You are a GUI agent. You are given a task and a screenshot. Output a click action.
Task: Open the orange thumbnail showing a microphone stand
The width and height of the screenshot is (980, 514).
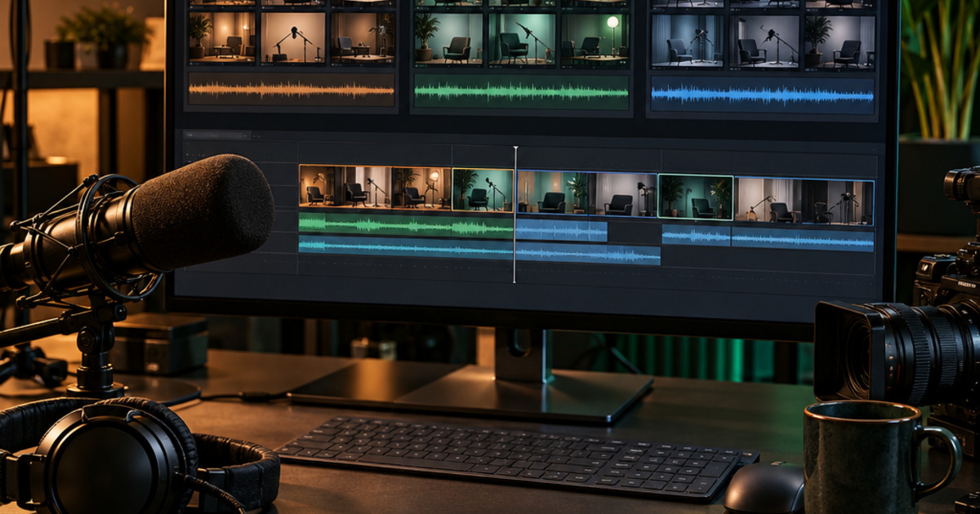click(x=292, y=38)
